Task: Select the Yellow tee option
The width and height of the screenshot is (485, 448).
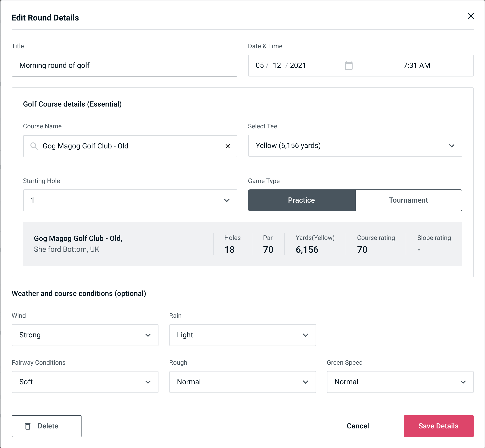Action: 355,146
